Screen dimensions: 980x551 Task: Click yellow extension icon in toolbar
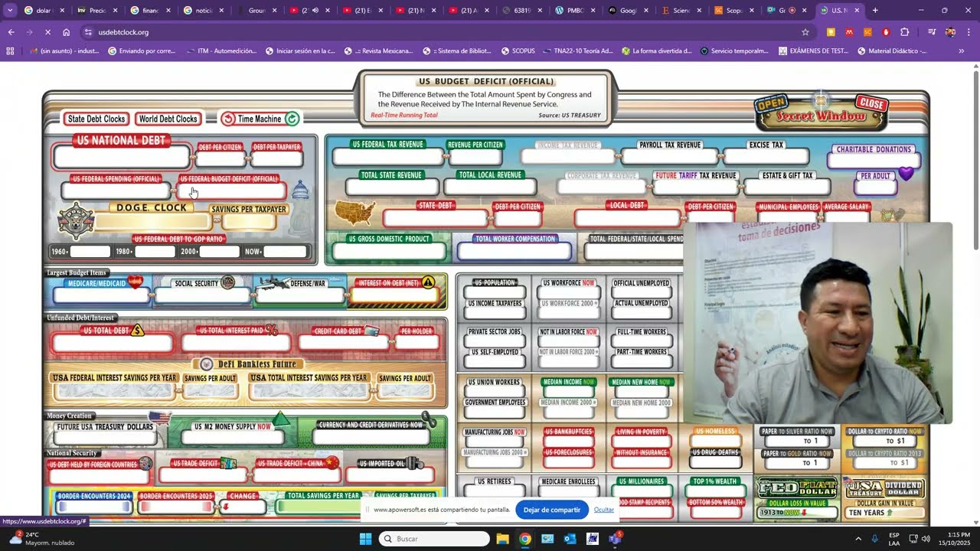(831, 32)
